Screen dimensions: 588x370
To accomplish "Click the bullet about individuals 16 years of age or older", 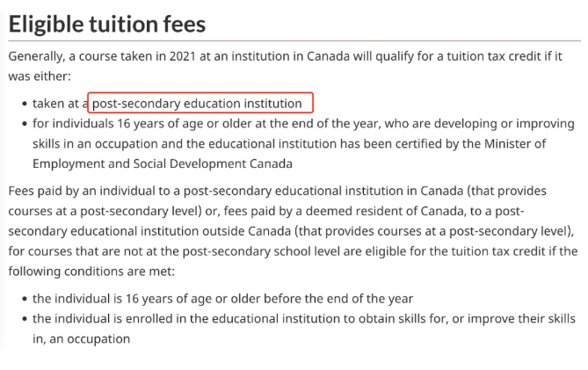I will (303, 143).
